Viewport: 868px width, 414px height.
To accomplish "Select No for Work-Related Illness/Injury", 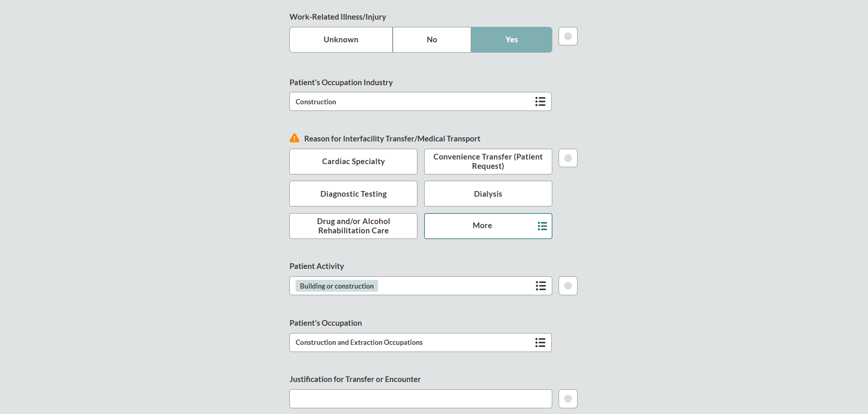I will click(432, 40).
